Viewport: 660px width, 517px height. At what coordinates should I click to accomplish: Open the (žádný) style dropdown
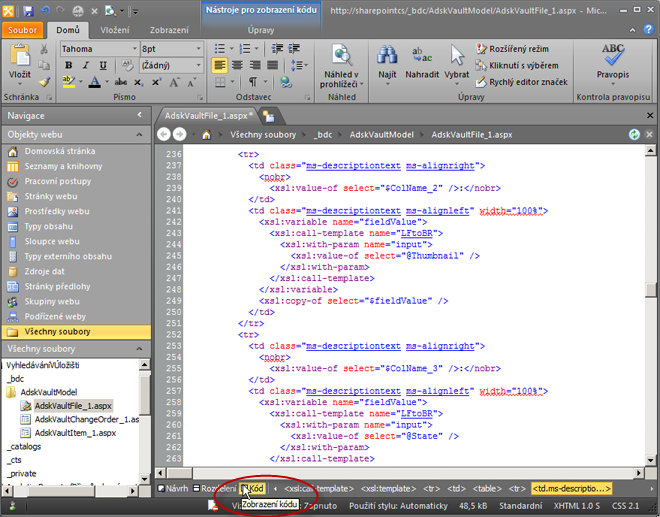click(x=198, y=65)
